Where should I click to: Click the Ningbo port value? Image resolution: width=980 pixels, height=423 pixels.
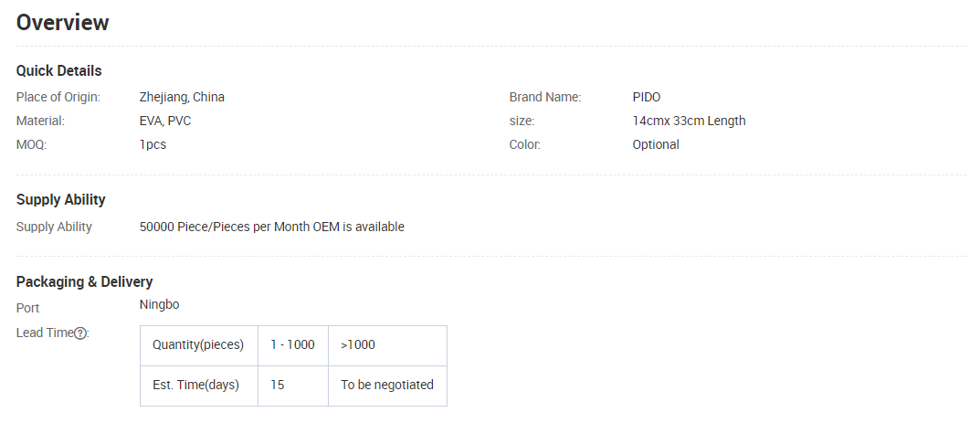[160, 304]
